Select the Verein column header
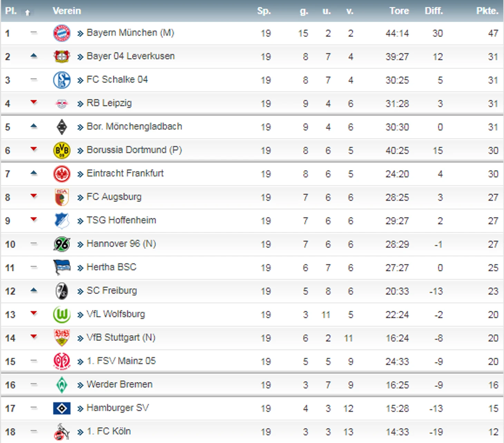 tap(67, 11)
